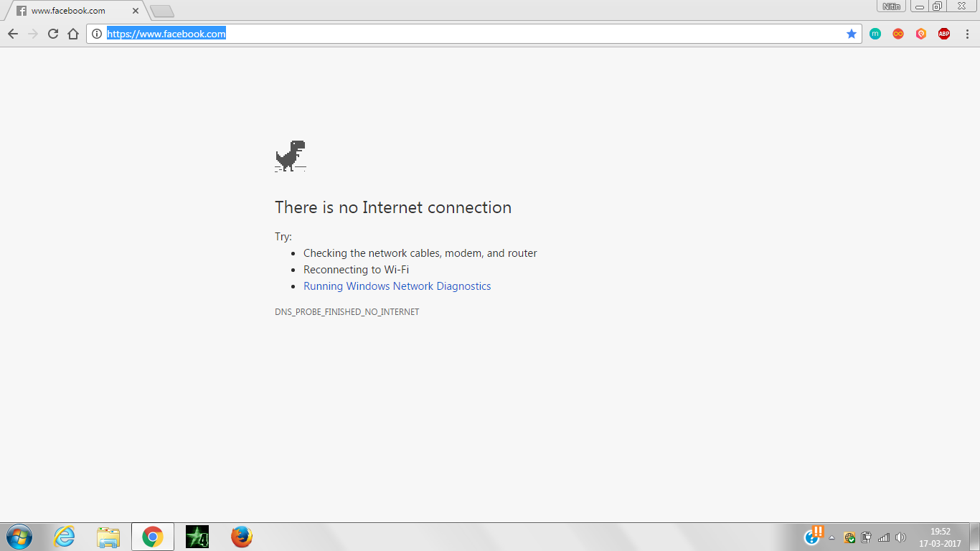Screen dimensions: 980x551
Task: Open the Nitin profile switcher
Action: [891, 6]
